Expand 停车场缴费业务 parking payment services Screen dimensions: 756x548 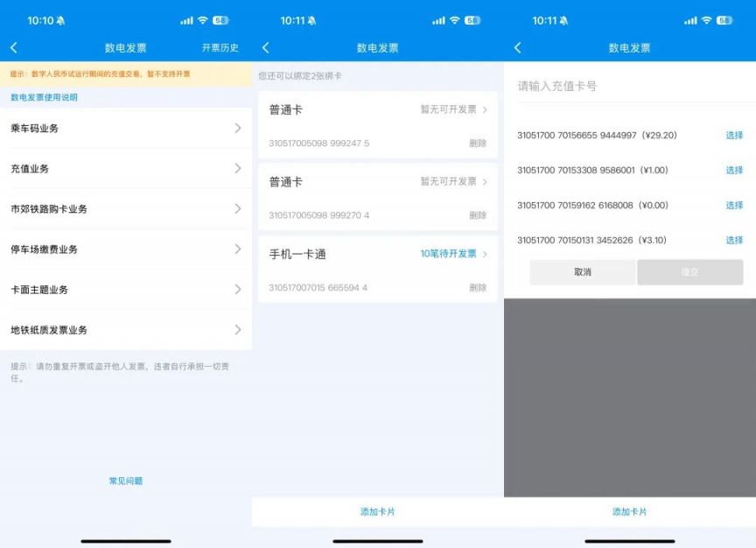(127, 249)
